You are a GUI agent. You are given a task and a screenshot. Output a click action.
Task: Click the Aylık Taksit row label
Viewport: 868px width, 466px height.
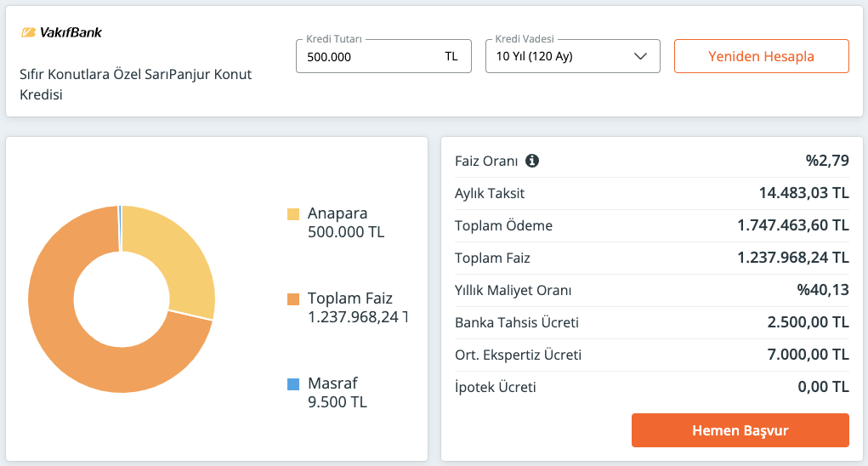tap(490, 193)
